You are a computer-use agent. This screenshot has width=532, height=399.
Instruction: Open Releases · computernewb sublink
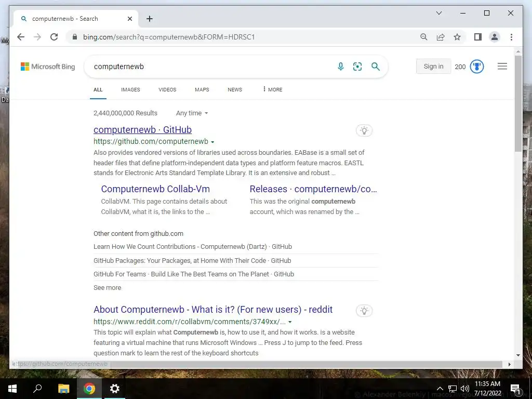click(313, 189)
